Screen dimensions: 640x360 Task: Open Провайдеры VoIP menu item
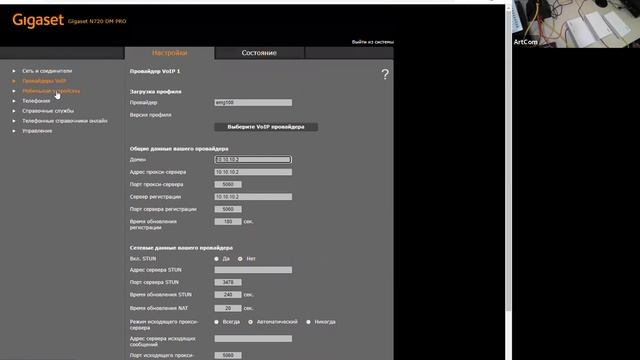[x=44, y=81]
